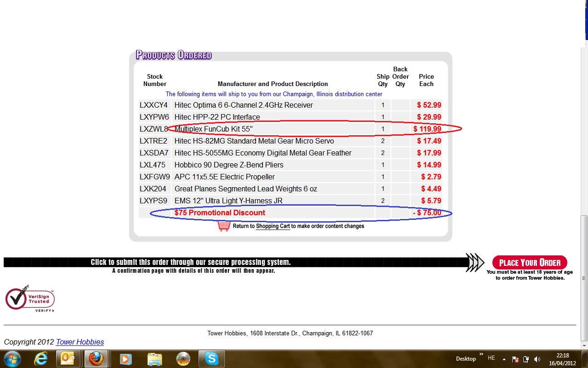
Task: Click the $ 2.79 price
Action: coord(431,177)
